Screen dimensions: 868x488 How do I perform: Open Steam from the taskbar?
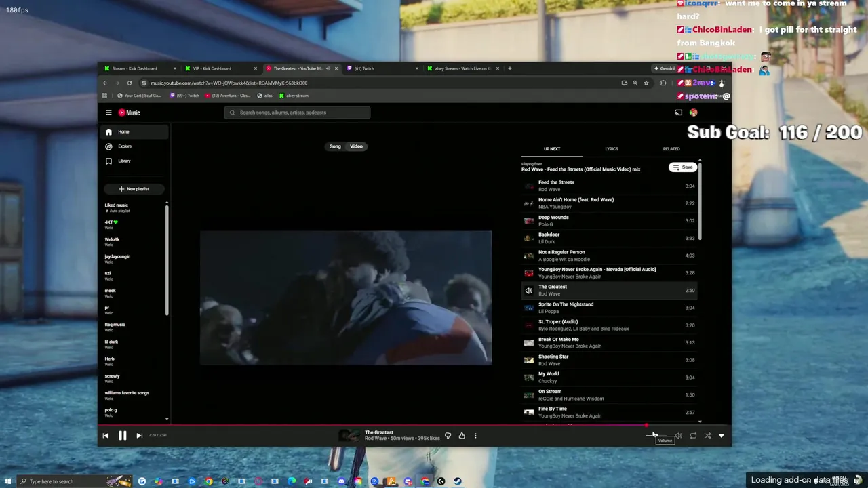pos(458,481)
